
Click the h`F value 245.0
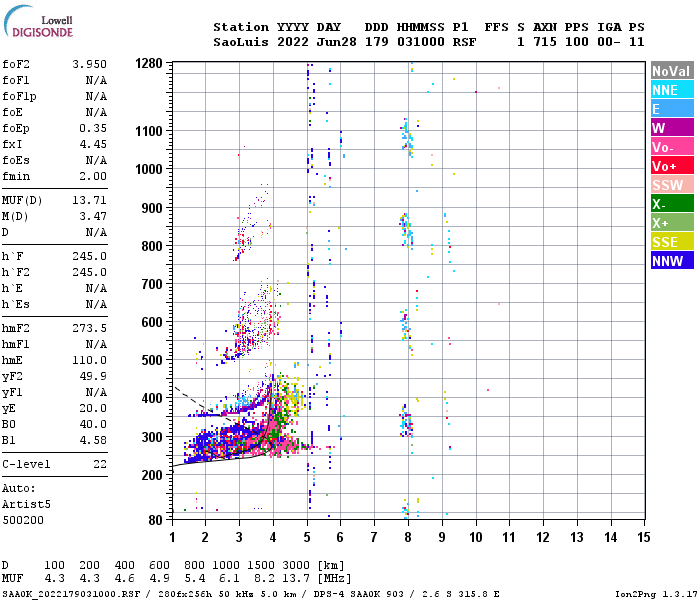point(90,256)
